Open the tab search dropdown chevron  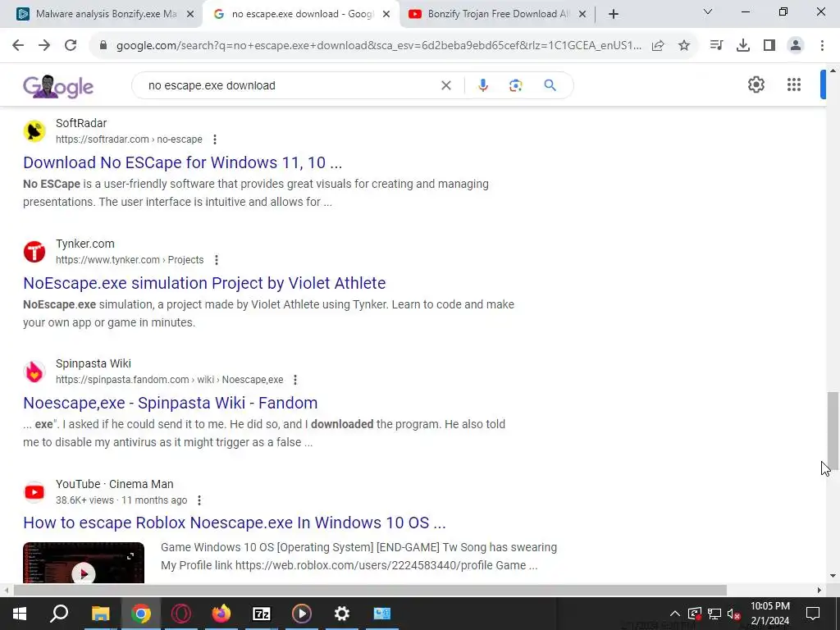[x=708, y=11]
